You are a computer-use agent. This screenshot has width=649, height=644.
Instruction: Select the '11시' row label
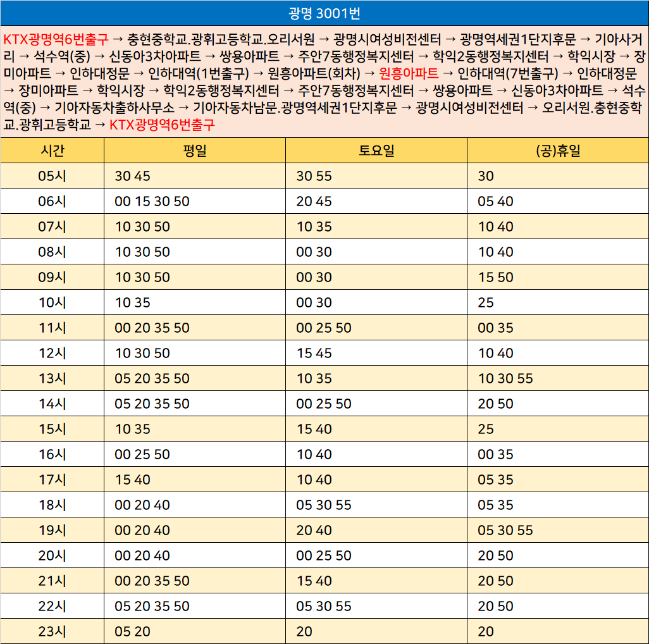click(x=52, y=328)
